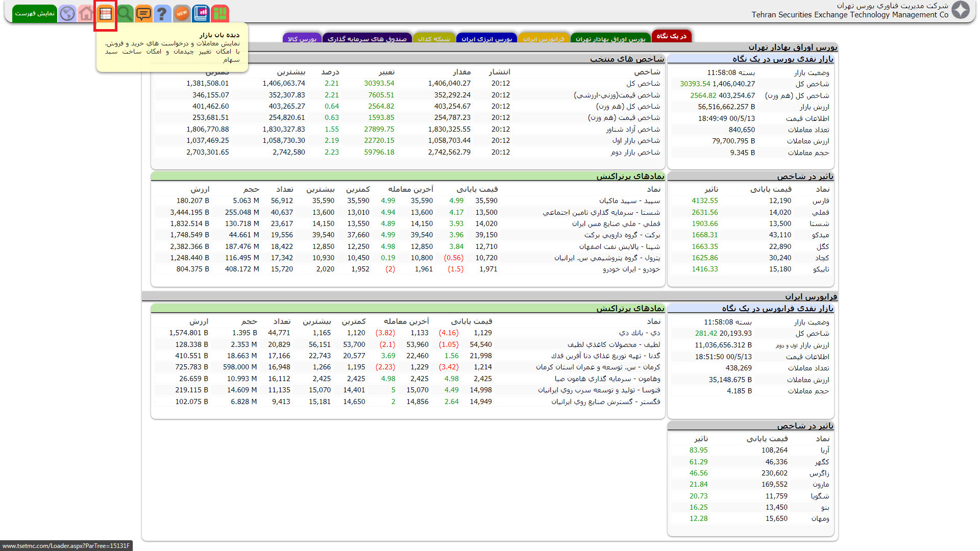Image resolution: width=980 pixels, height=551 pixels.
Task: Switch to the بورس انرژی ایران tab
Action: tap(486, 39)
